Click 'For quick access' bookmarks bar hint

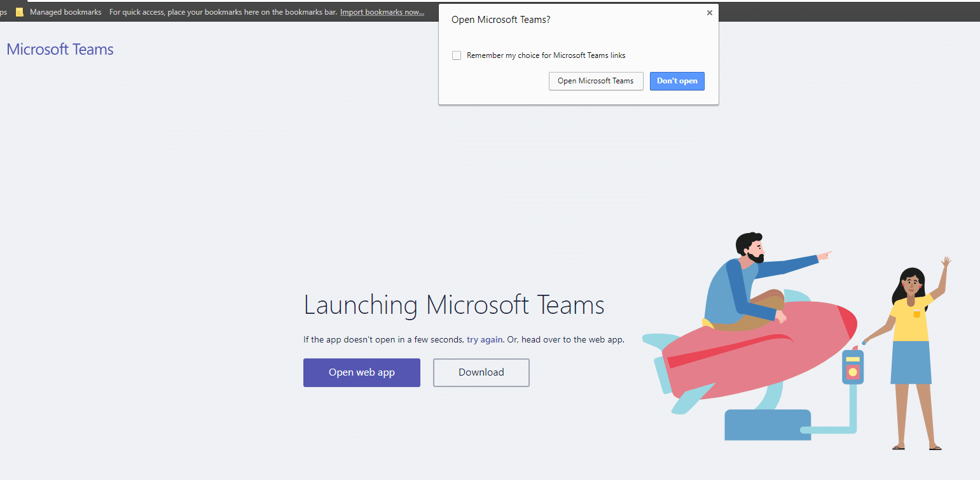tap(223, 12)
